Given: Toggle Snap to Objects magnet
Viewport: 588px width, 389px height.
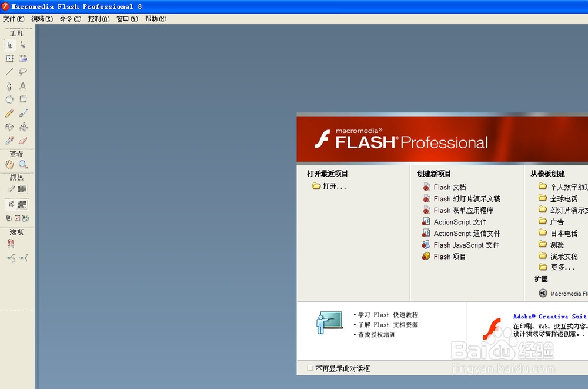Looking at the screenshot, I should pyautogui.click(x=11, y=244).
